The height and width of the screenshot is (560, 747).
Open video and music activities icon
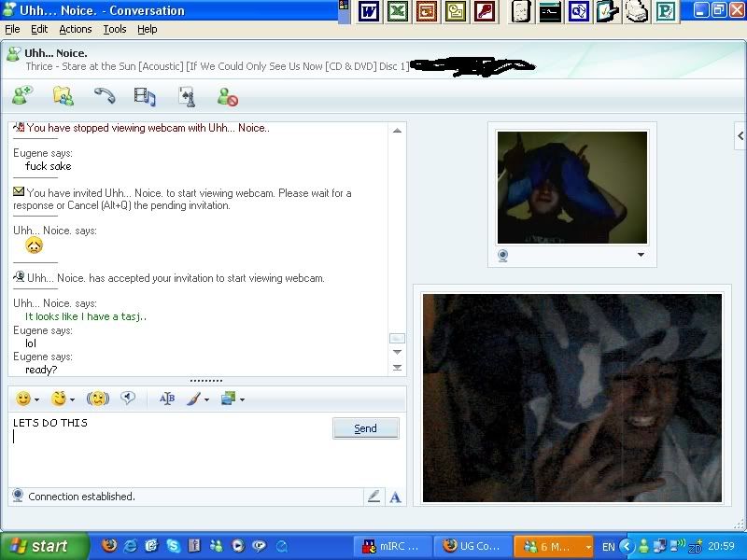[x=145, y=96]
